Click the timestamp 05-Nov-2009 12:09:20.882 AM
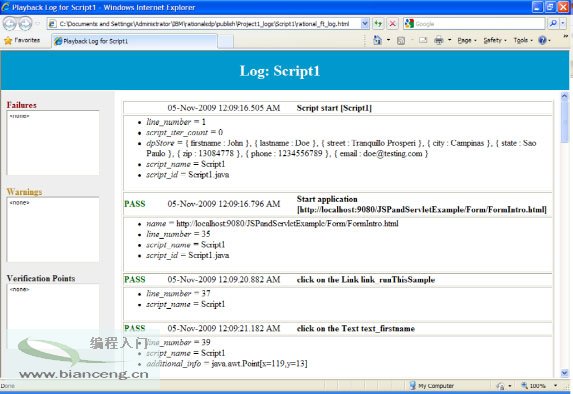This screenshot has width=573, height=394. coord(224,280)
